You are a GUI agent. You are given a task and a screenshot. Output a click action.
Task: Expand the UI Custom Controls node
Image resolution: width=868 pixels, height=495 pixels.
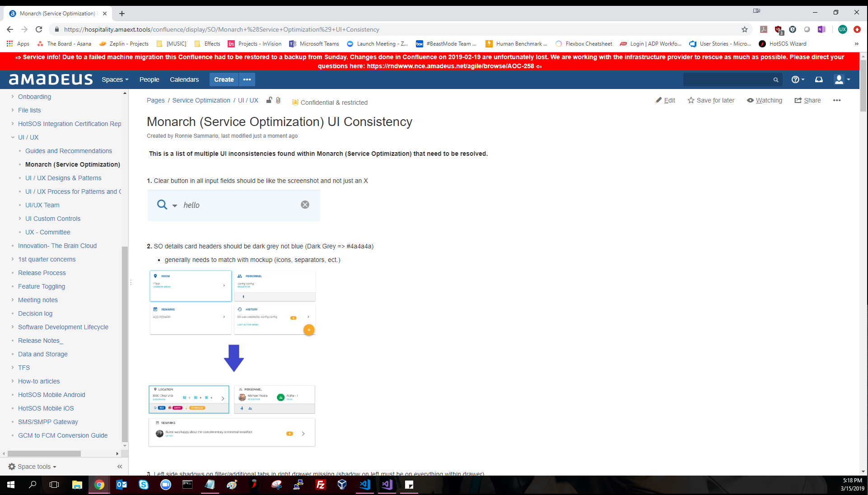(x=20, y=219)
